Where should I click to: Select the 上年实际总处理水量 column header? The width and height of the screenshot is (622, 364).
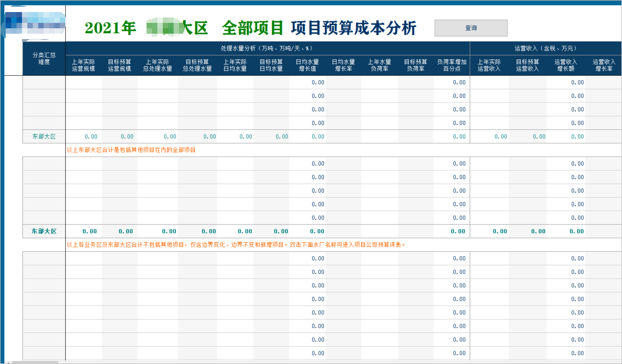(157, 65)
